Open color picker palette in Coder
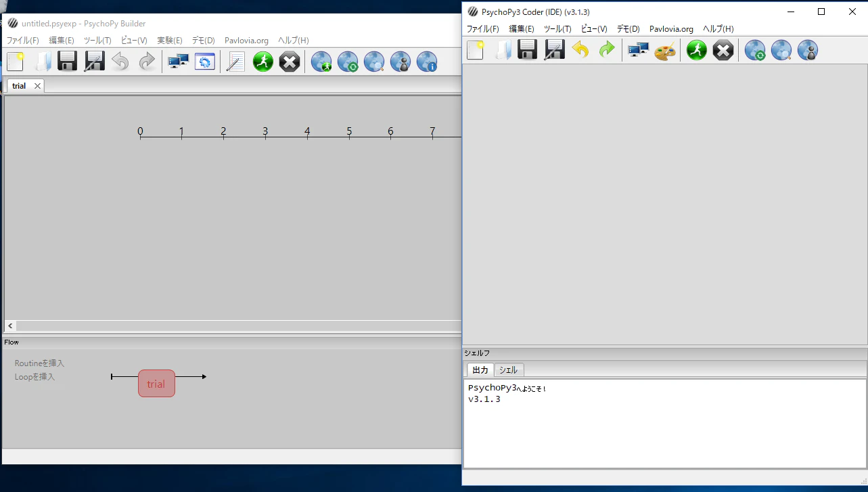868x492 pixels. 665,50
